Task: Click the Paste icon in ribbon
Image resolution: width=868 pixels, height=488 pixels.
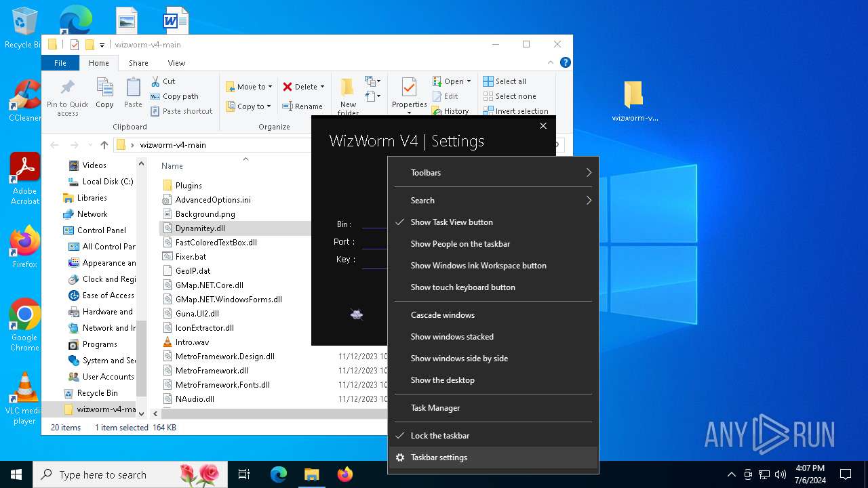Action: tap(133, 93)
